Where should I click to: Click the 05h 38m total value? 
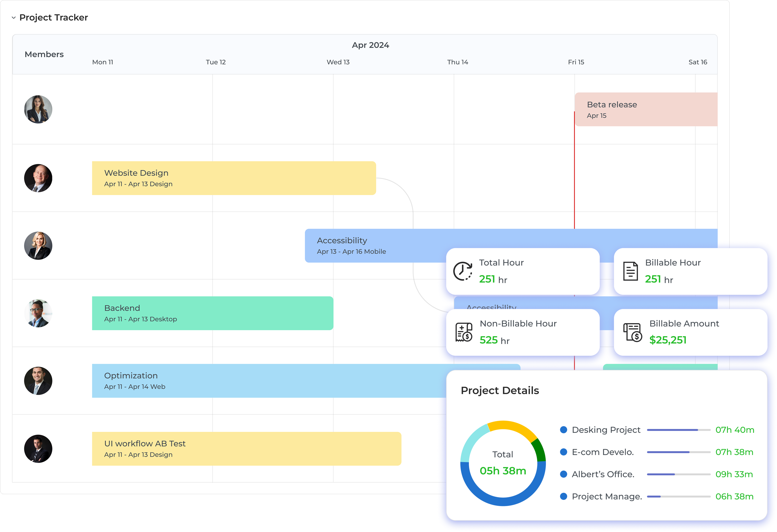(502, 471)
